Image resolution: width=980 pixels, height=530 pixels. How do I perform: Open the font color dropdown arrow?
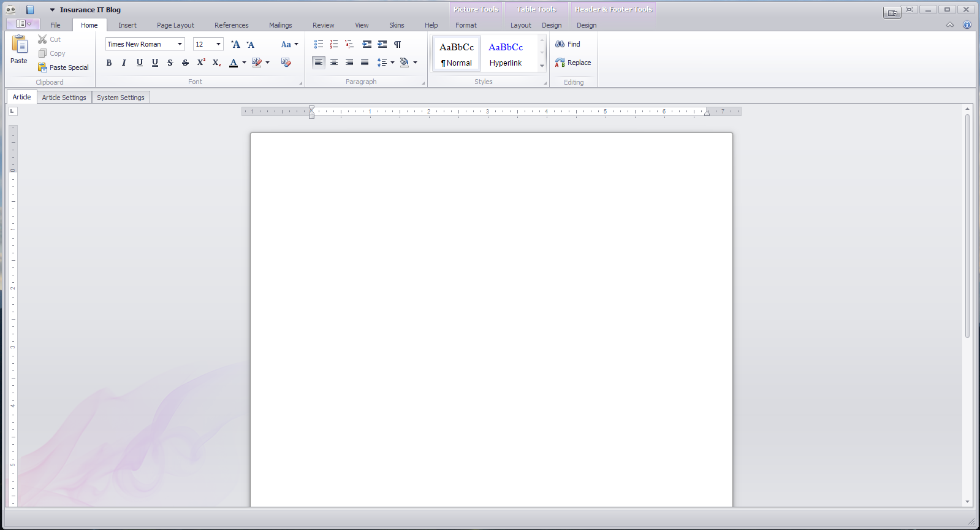244,63
